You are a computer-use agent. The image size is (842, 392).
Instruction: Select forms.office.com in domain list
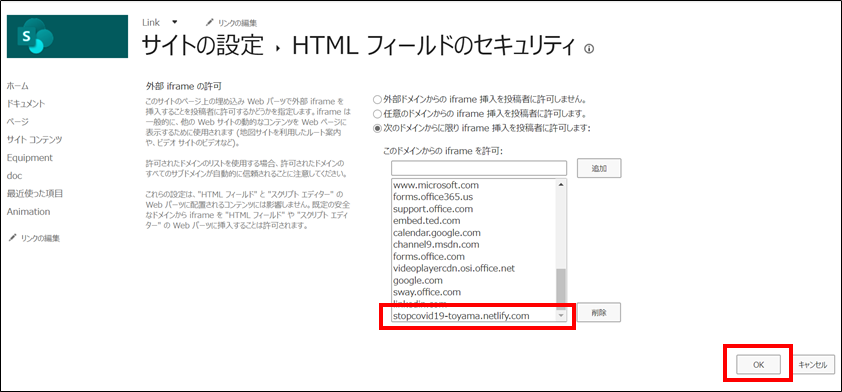[429, 256]
